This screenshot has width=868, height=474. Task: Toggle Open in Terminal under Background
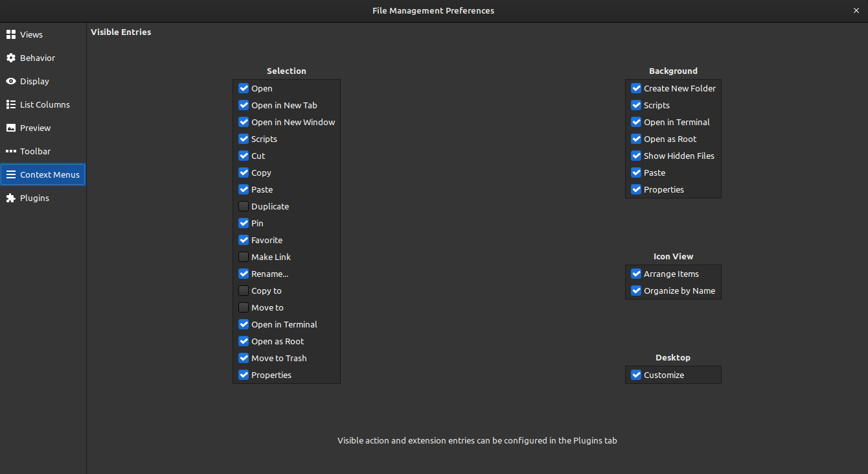(636, 122)
